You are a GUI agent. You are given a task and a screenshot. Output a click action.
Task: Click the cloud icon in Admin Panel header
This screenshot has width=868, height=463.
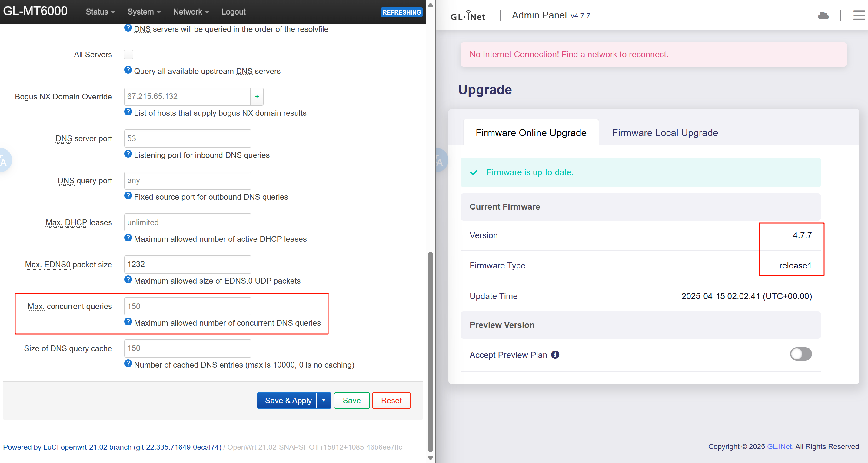click(823, 15)
